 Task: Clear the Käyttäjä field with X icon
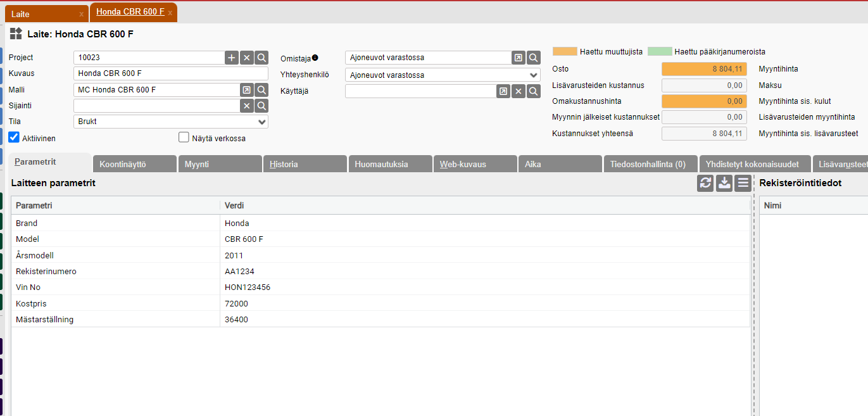click(x=519, y=91)
